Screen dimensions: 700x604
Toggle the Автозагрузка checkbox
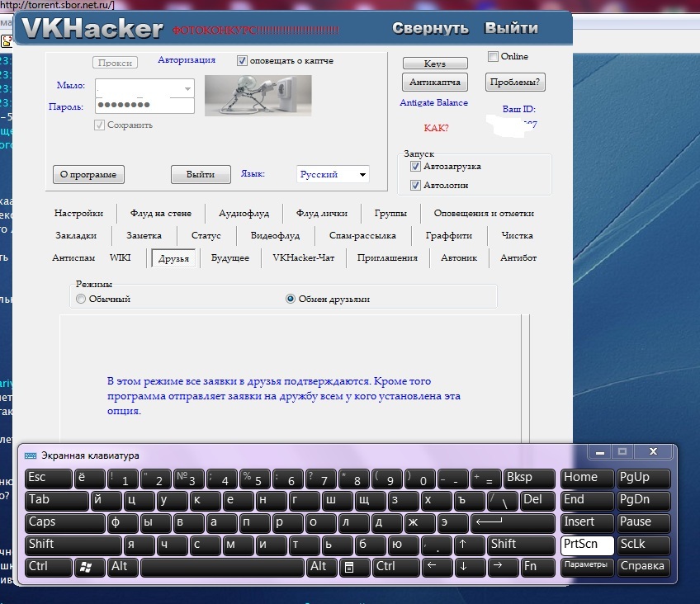coord(415,167)
